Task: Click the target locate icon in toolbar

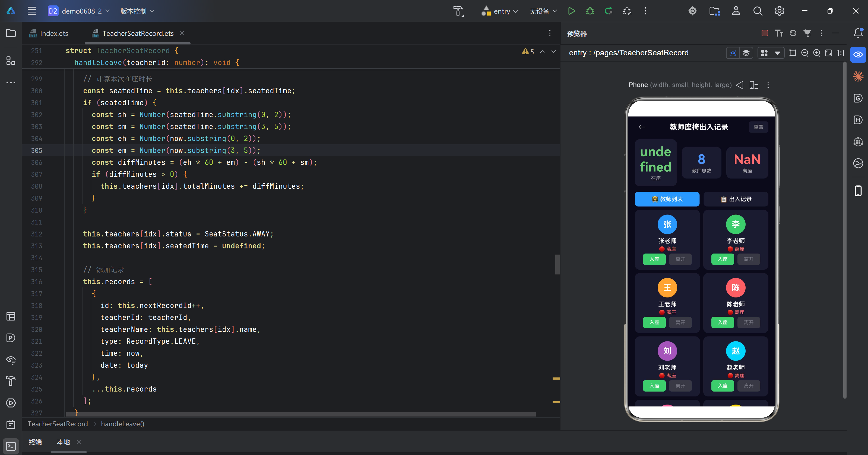Action: click(x=693, y=11)
